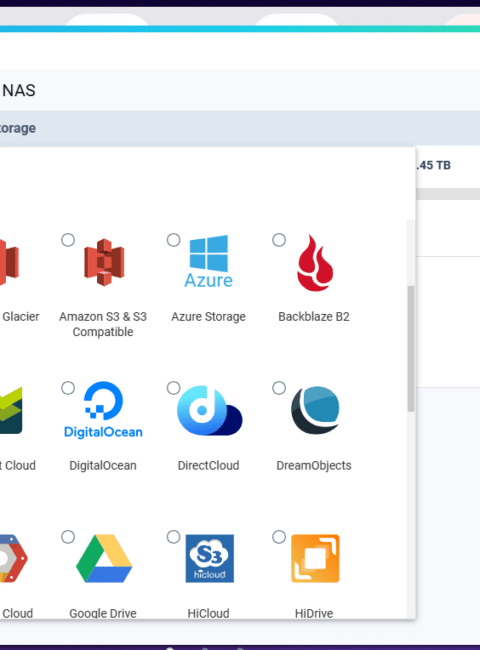
Task: Click the hexagon Google Cloud icon
Action: (x=13, y=558)
